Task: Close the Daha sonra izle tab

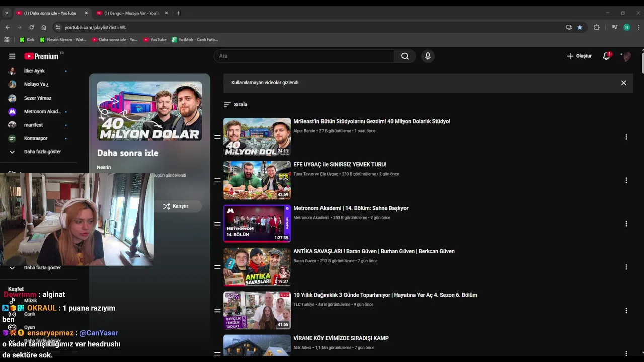Action: pyautogui.click(x=86, y=13)
